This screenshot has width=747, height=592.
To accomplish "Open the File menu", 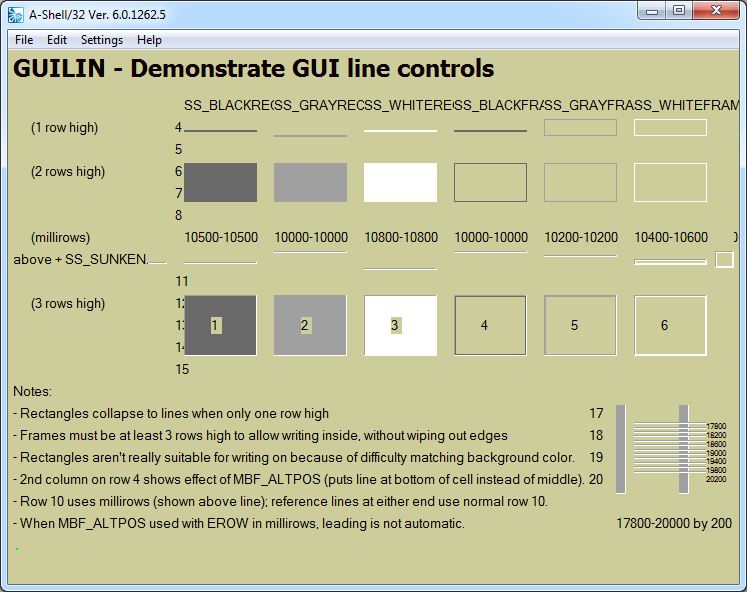I will point(24,40).
